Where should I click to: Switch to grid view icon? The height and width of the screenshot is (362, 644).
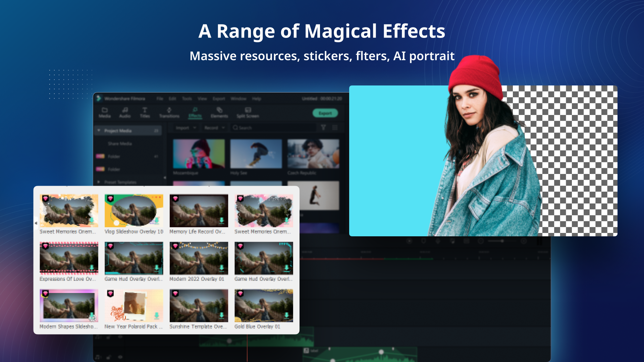[x=335, y=127]
